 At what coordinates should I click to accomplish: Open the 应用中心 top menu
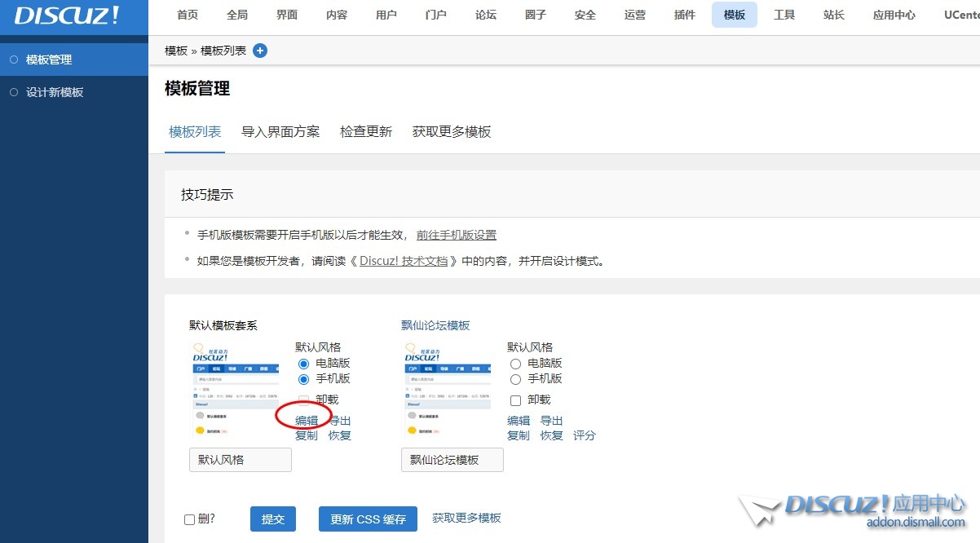click(894, 15)
